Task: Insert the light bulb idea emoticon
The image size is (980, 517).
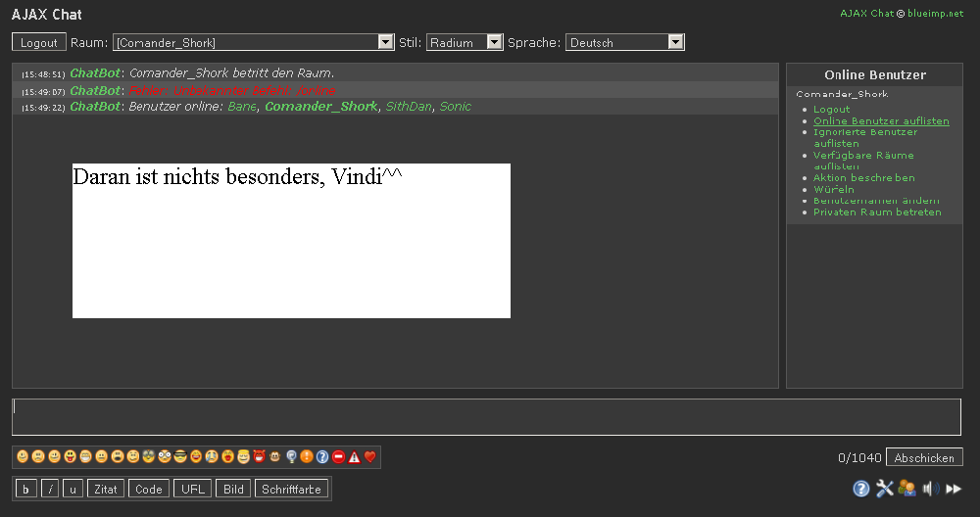Action: [x=291, y=457]
